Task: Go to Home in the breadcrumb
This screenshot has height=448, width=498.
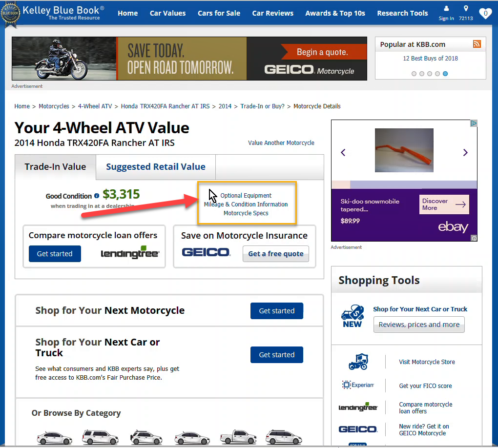Action: [x=22, y=106]
